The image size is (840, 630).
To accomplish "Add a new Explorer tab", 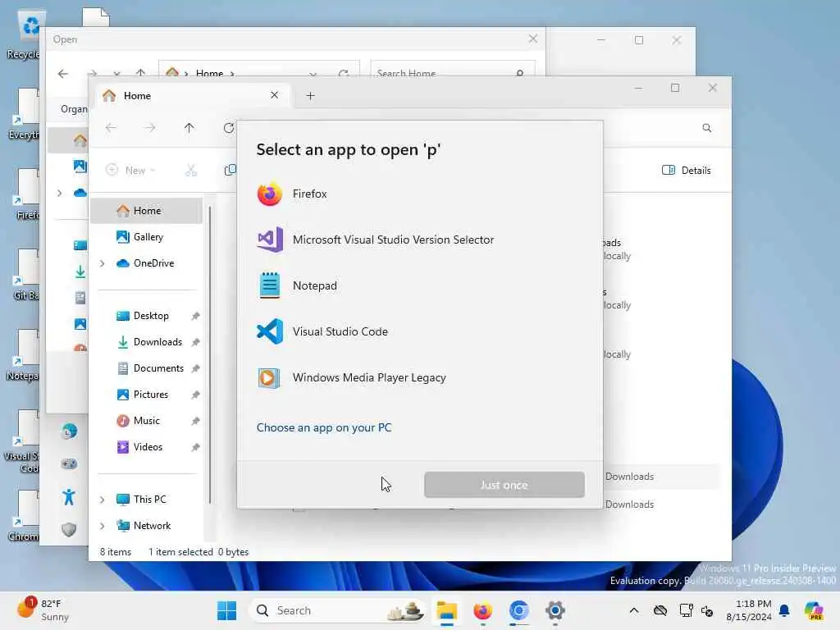I will click(310, 96).
